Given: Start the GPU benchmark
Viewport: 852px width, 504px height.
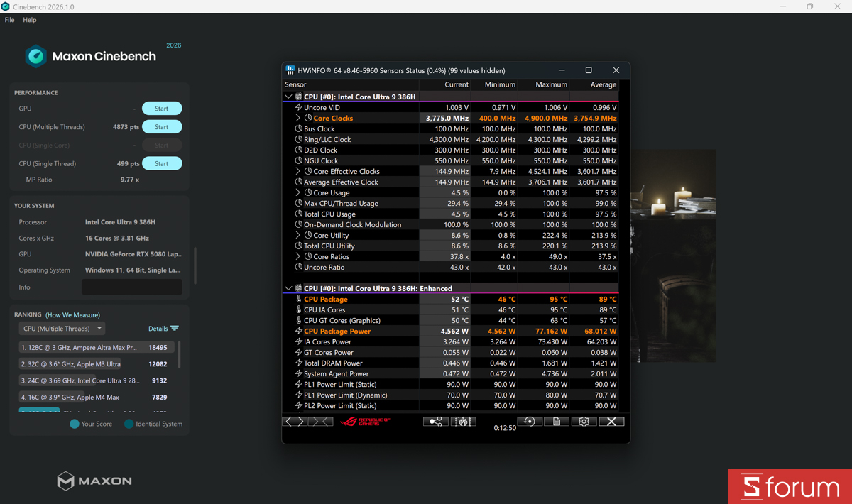Looking at the screenshot, I should [162, 109].
